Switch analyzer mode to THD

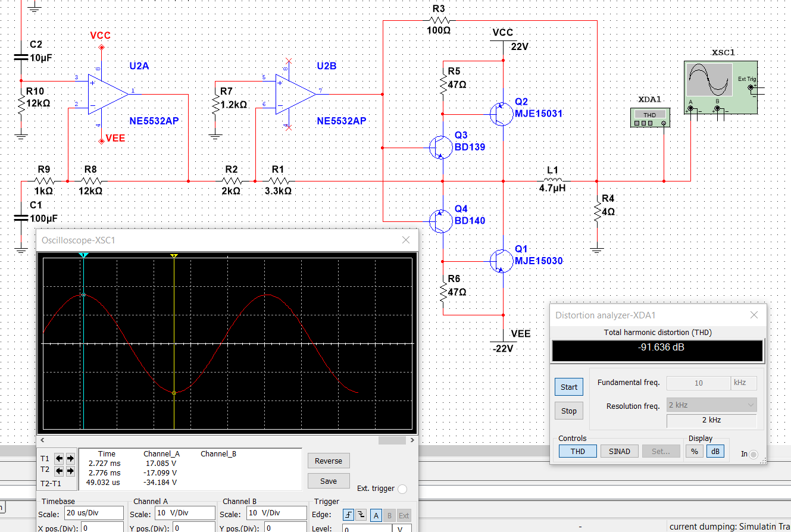577,451
